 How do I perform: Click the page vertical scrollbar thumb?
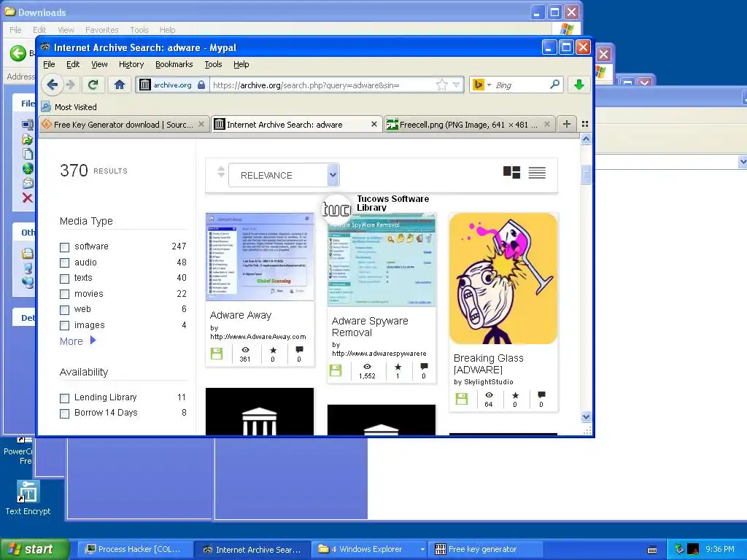[586, 174]
